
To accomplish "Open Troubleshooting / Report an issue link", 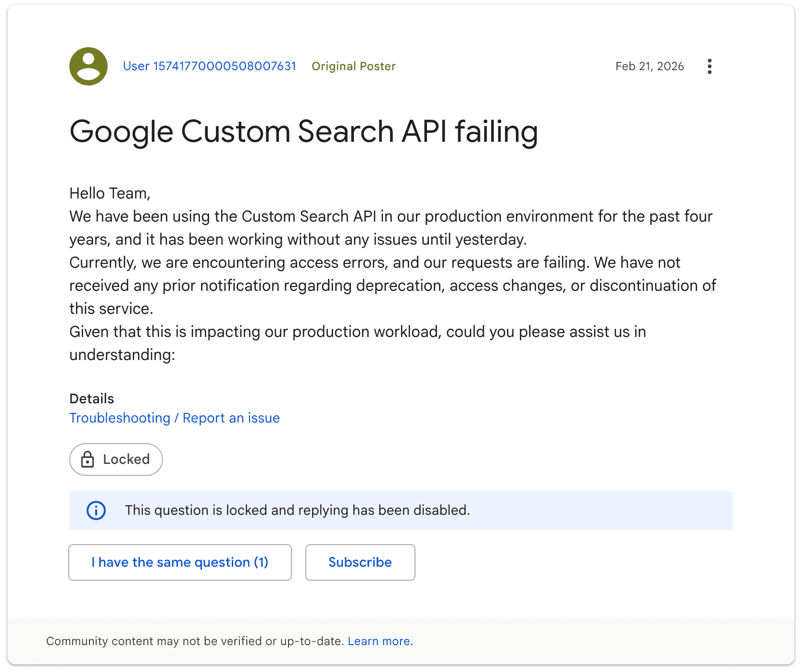I will (175, 418).
